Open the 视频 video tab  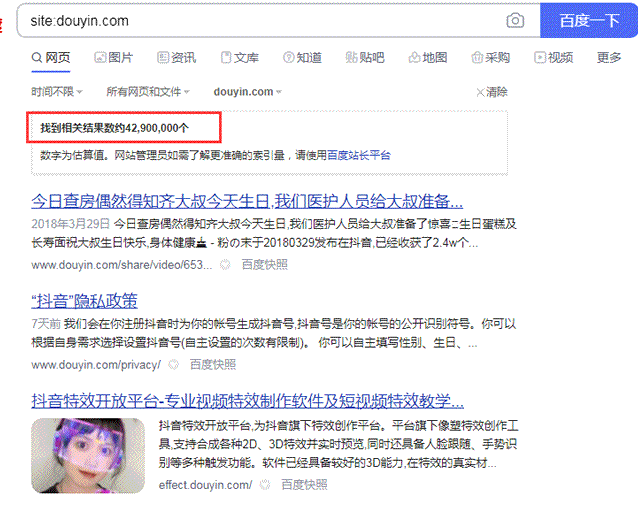[x=553, y=58]
